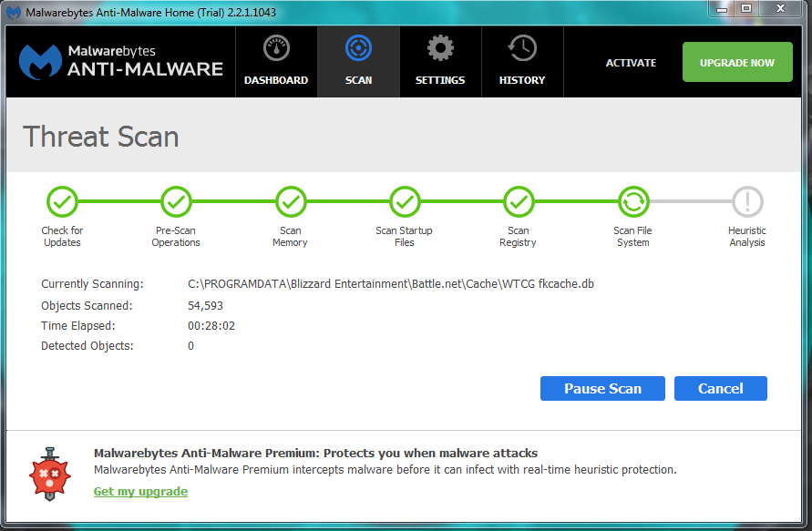This screenshot has height=531, width=812.
Task: Close the Malwarebytes window
Action: pyautogui.click(x=781, y=9)
